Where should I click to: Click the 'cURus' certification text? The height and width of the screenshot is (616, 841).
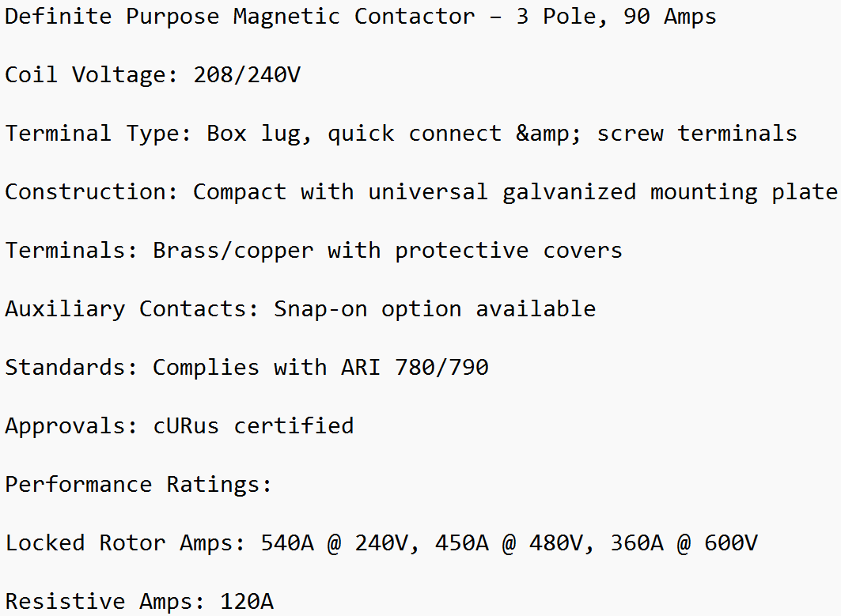[186, 426]
